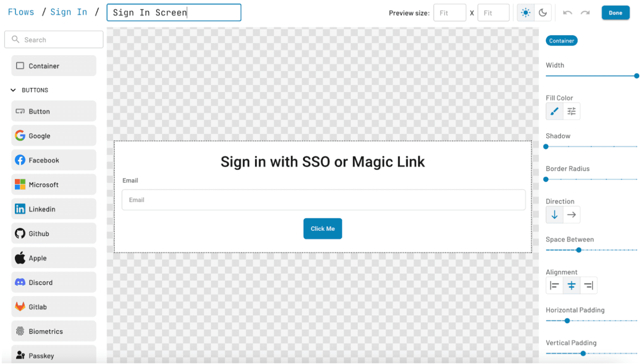Select the Biometrics button component
This screenshot has height=364, width=642.
pos(53,331)
